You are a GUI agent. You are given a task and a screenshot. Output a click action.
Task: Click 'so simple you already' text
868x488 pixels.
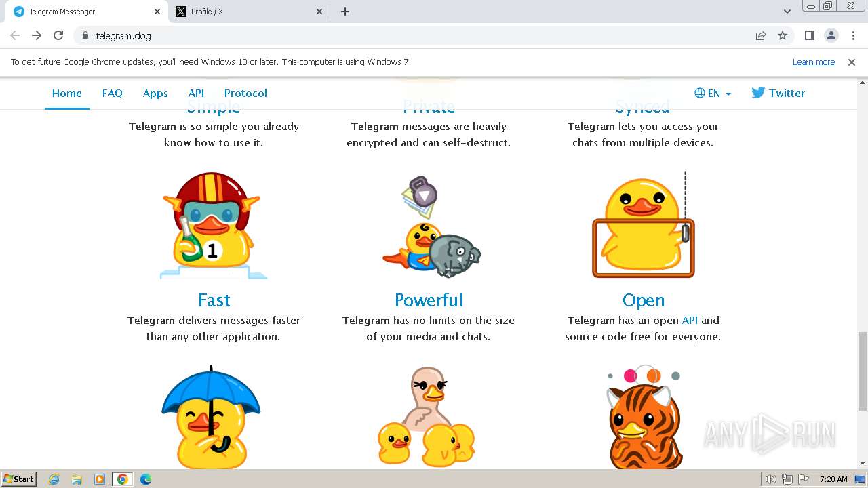pyautogui.click(x=244, y=126)
